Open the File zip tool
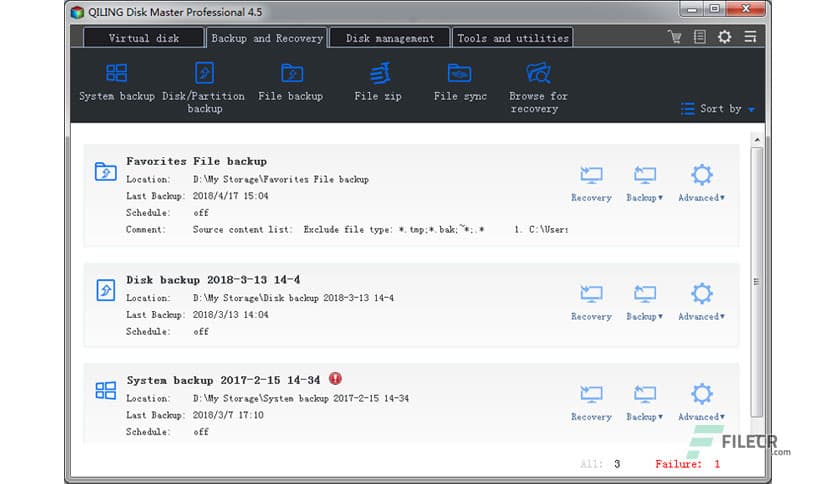This screenshot has width=836, height=484. (378, 82)
